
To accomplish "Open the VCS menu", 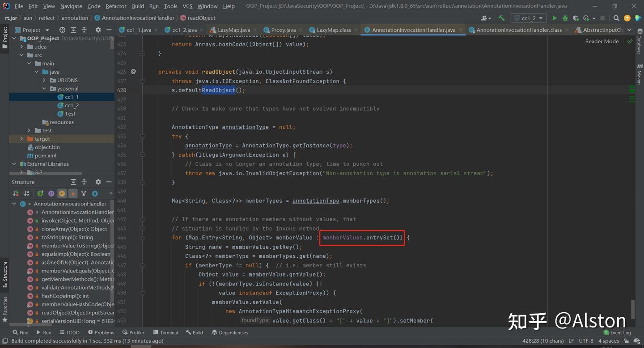I will 187,6.
